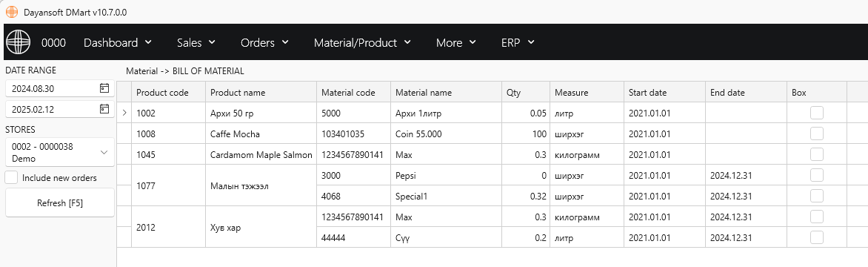Select Qty cell 0.05
868x267 pixels.
pos(526,113)
